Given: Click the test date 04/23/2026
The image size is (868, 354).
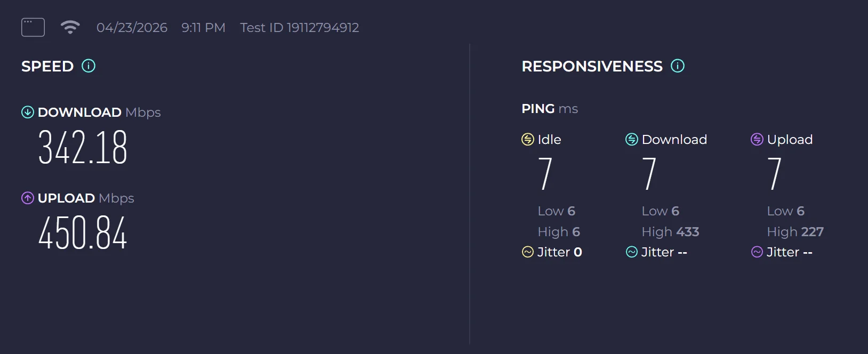Looking at the screenshot, I should click(132, 28).
